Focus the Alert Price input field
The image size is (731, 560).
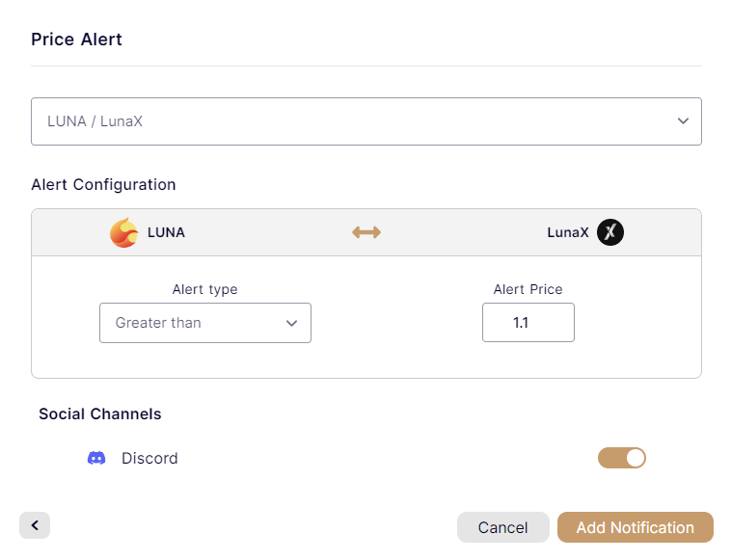pyautogui.click(x=528, y=323)
